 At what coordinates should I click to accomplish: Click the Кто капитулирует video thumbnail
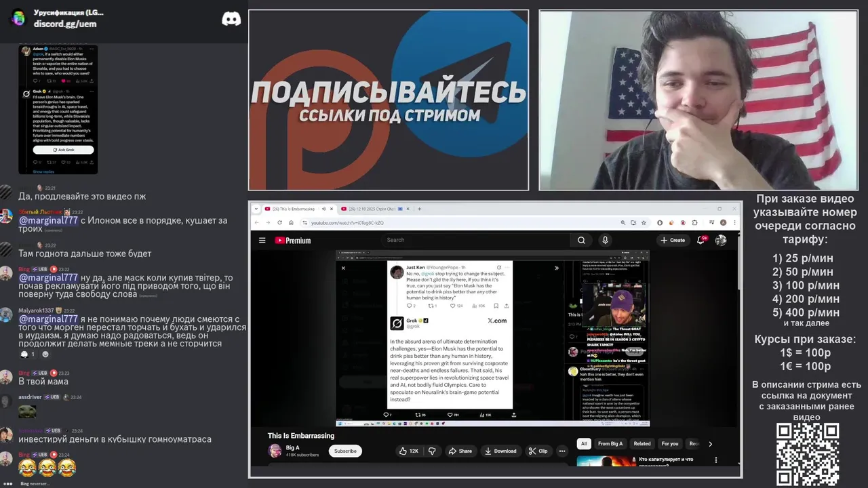point(606,461)
